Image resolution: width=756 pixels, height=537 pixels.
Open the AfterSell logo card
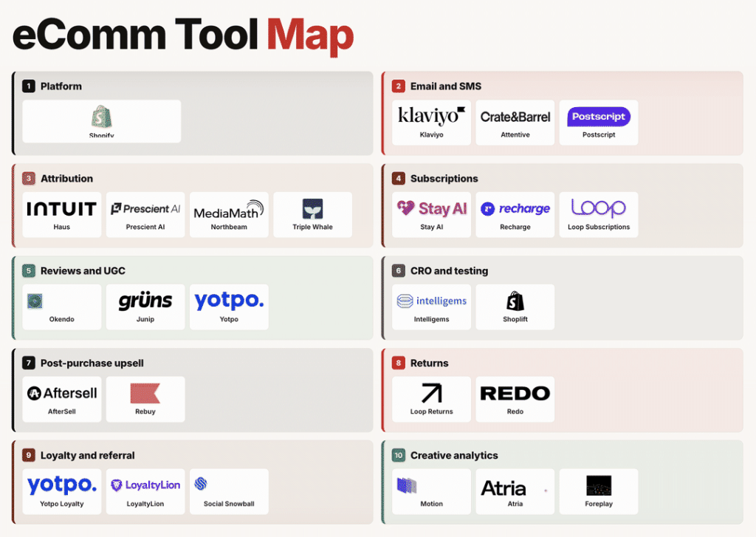pyautogui.click(x=62, y=399)
